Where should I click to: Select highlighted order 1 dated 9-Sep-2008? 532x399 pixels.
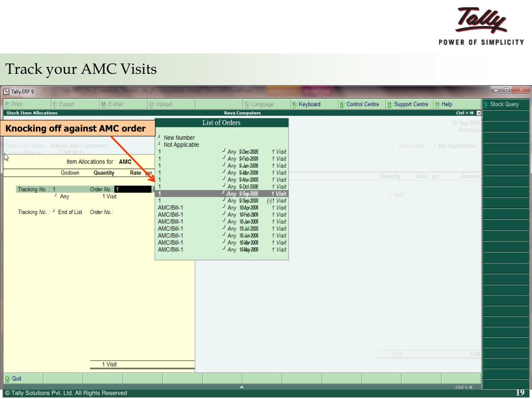222,194
